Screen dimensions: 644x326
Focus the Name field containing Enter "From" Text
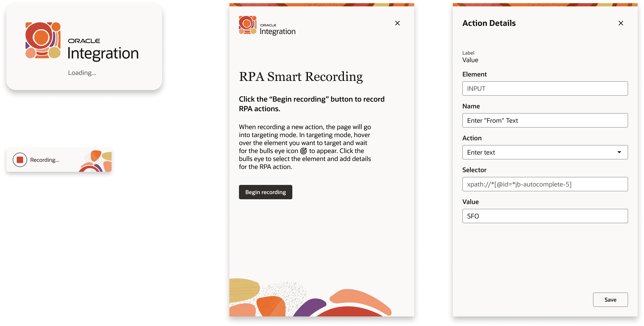coord(545,120)
